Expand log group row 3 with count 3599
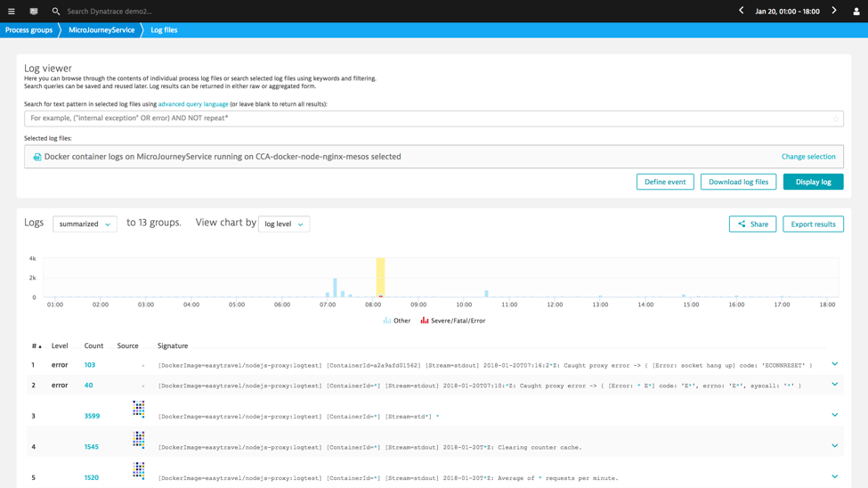The width and height of the screenshot is (868, 488). (835, 415)
